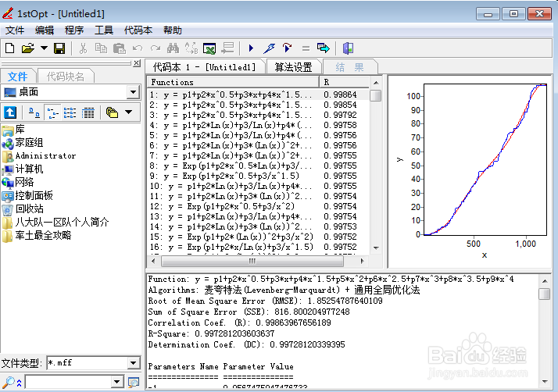
Task: Select the 网络 item
Action: (18, 182)
